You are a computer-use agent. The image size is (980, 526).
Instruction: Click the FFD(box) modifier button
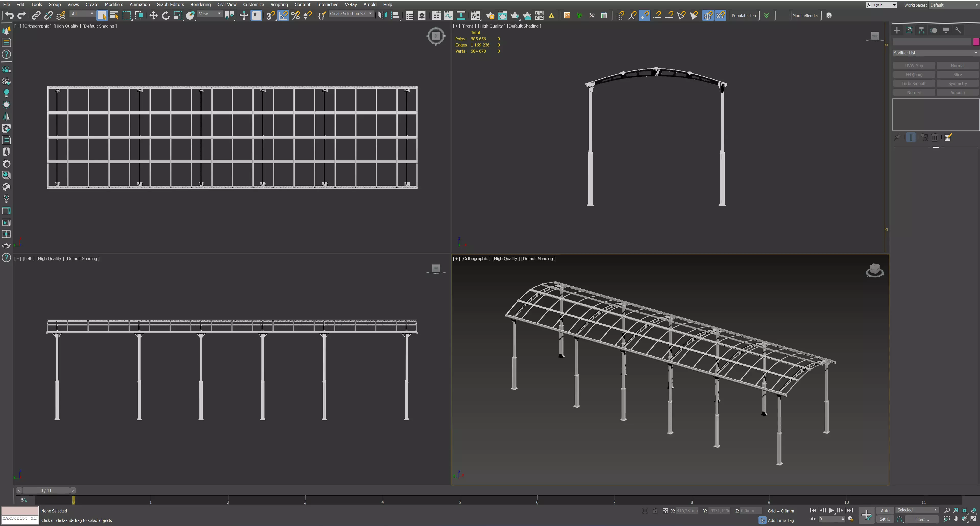[x=914, y=75]
